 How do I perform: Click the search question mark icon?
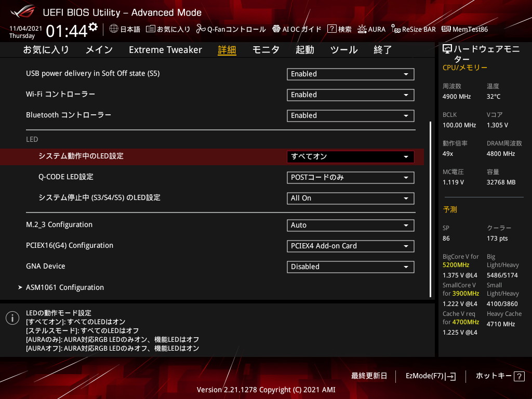pyautogui.click(x=331, y=29)
